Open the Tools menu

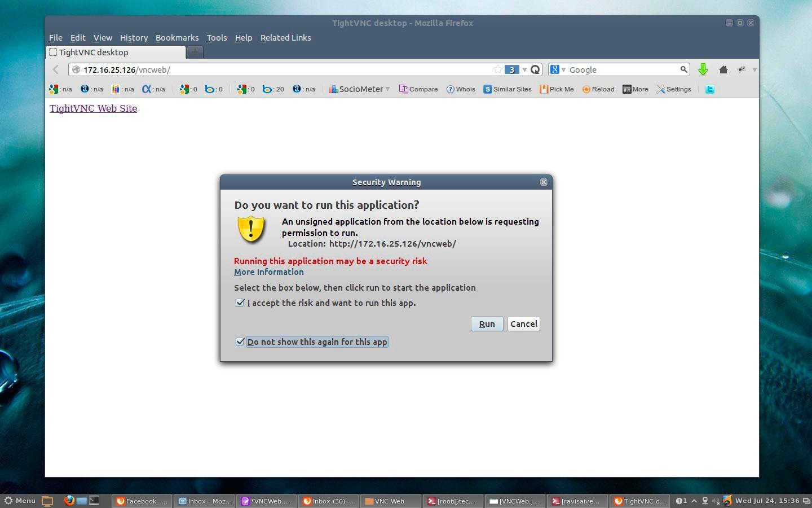pos(217,38)
